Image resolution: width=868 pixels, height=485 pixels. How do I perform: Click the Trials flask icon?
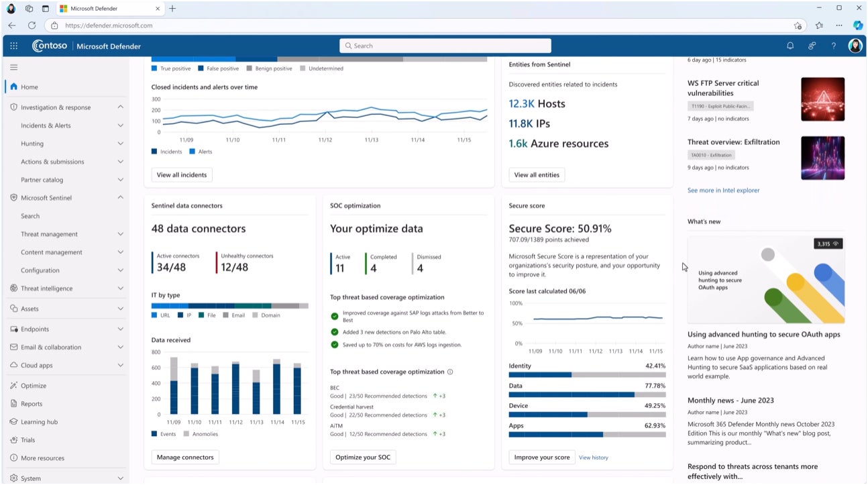[13, 440]
